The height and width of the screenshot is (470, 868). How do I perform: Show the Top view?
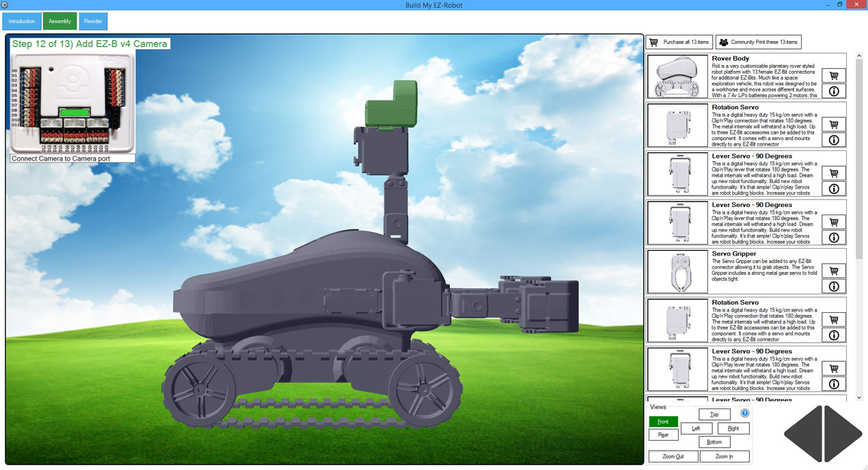(x=714, y=415)
